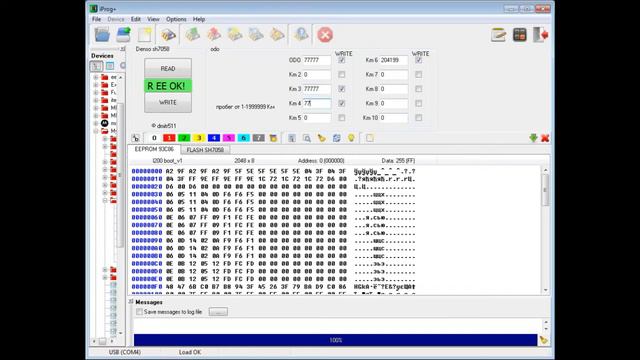Click the 'Load OK' status bar text
This screenshot has height=360, width=640.
[190, 352]
